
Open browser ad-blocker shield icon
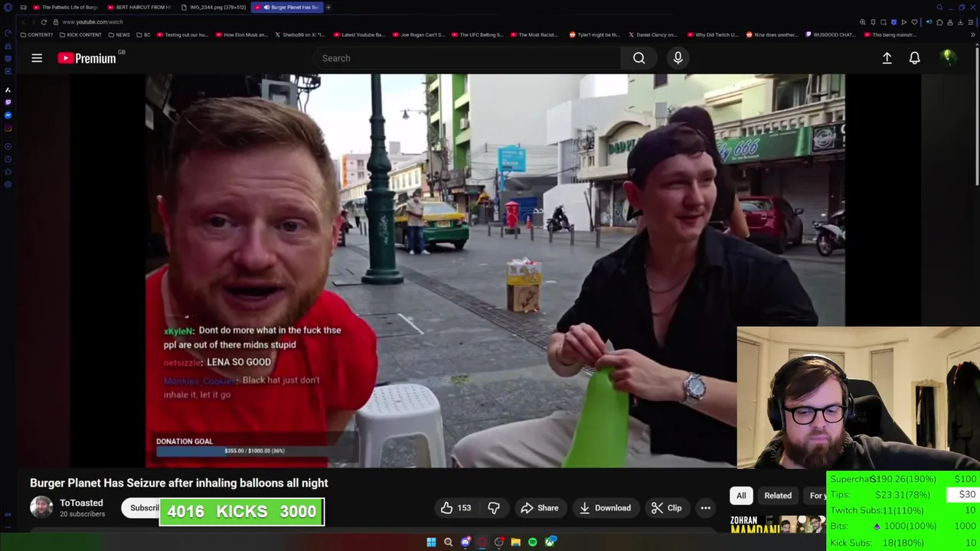pyautogui.click(x=893, y=22)
